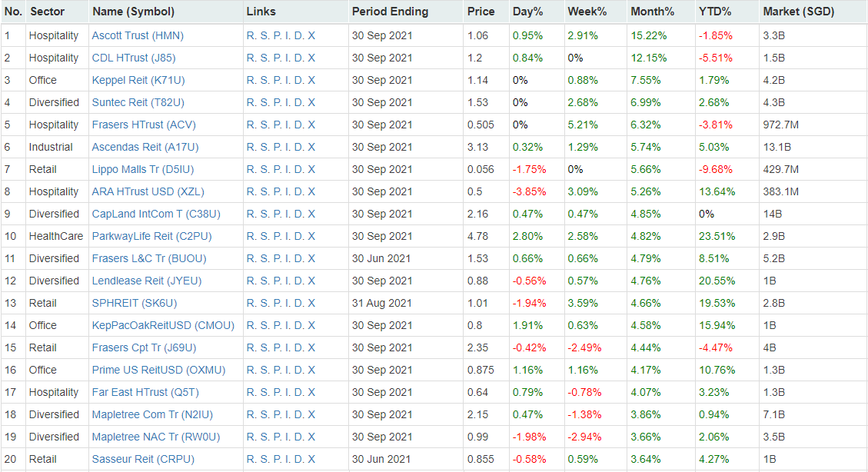This screenshot has width=868, height=472.
Task: Click the D. link in Frasers L&C row
Action: [299, 258]
